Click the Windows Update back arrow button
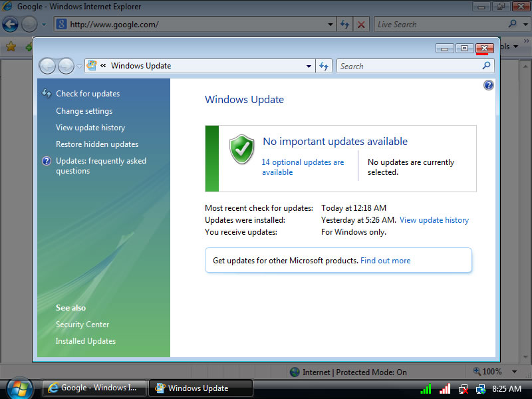 (x=47, y=66)
